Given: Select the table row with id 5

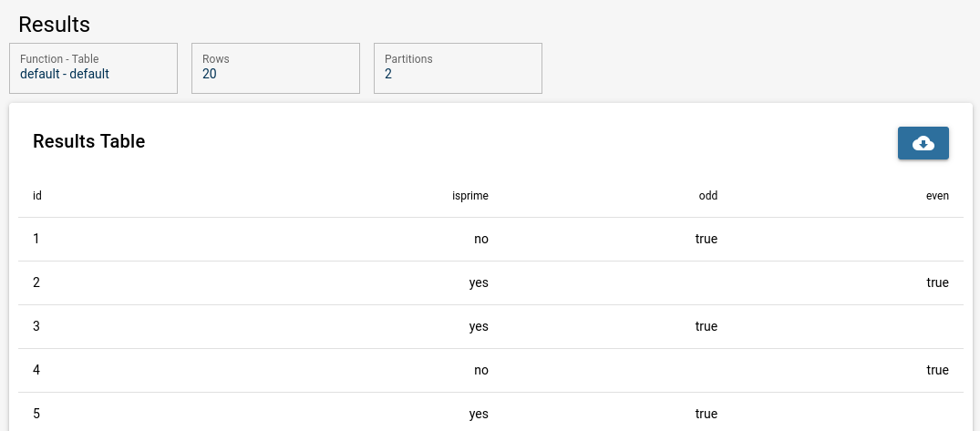Looking at the screenshot, I should (490, 412).
